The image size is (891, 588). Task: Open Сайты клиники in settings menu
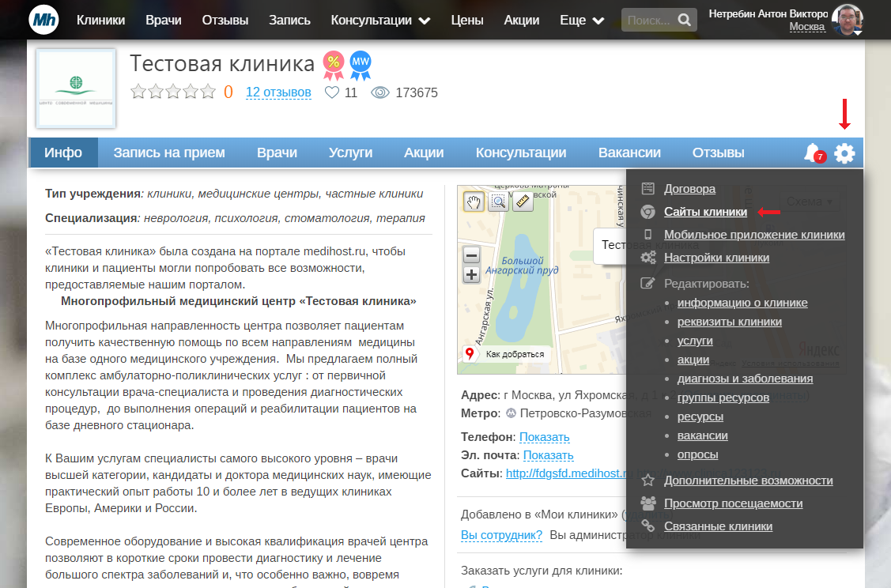[706, 212]
